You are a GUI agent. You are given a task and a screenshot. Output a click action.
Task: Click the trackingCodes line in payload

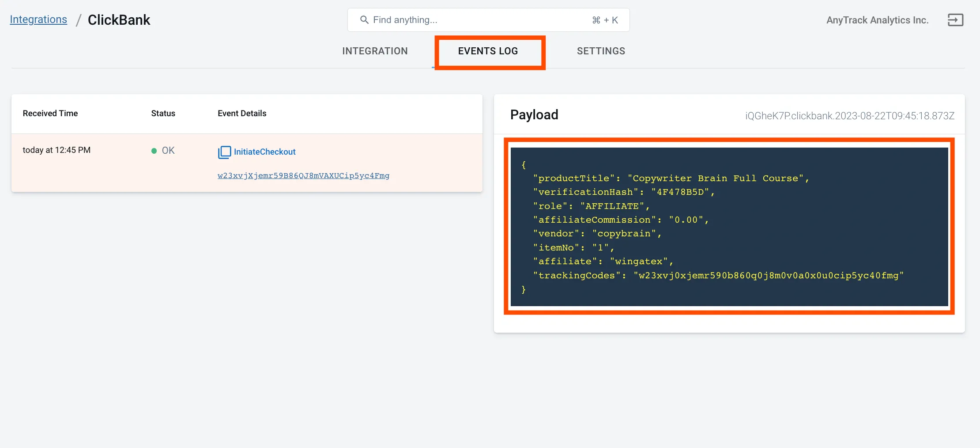pos(718,276)
